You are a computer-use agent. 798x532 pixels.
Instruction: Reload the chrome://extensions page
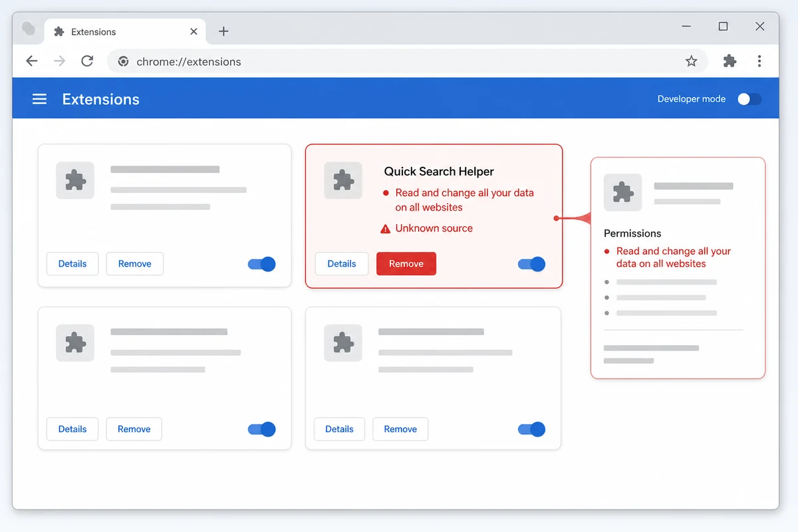tap(87, 61)
